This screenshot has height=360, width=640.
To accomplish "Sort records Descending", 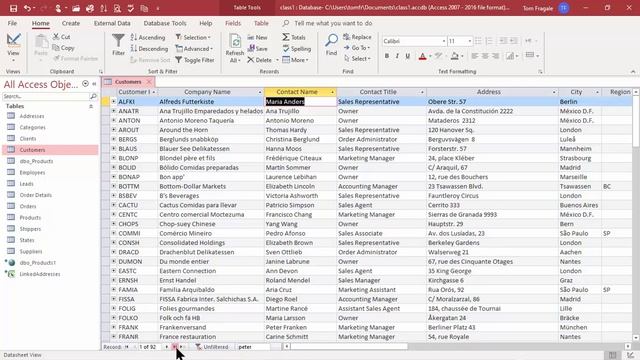I will (149, 49).
